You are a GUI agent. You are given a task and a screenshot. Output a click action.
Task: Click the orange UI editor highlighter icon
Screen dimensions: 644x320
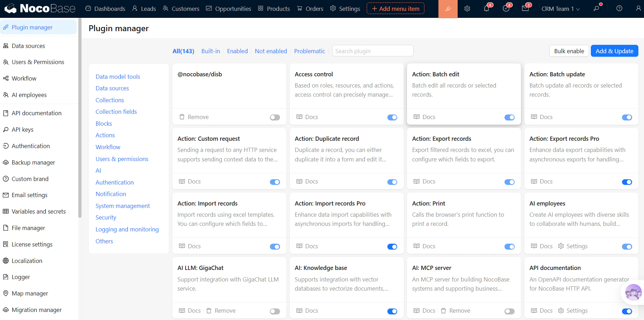pyautogui.click(x=448, y=9)
